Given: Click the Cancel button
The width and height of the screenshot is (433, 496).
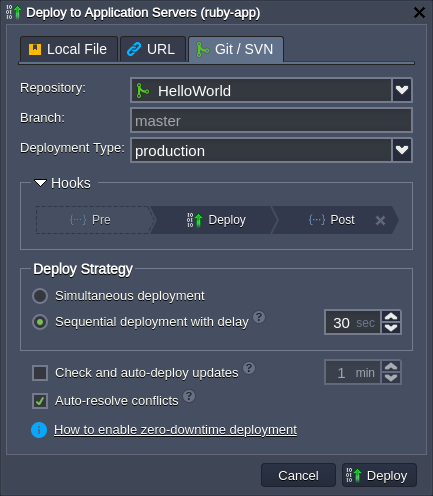Looking at the screenshot, I should (x=298, y=475).
